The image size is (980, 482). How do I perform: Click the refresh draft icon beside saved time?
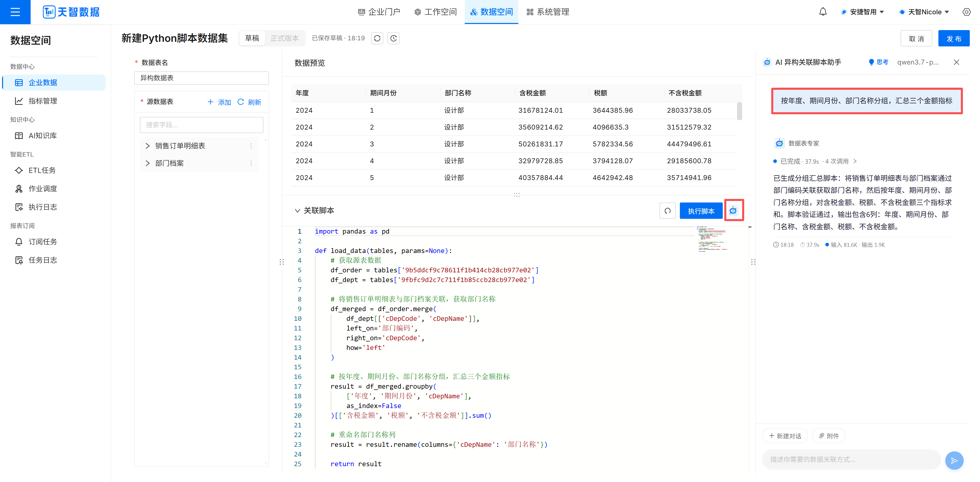(x=377, y=39)
